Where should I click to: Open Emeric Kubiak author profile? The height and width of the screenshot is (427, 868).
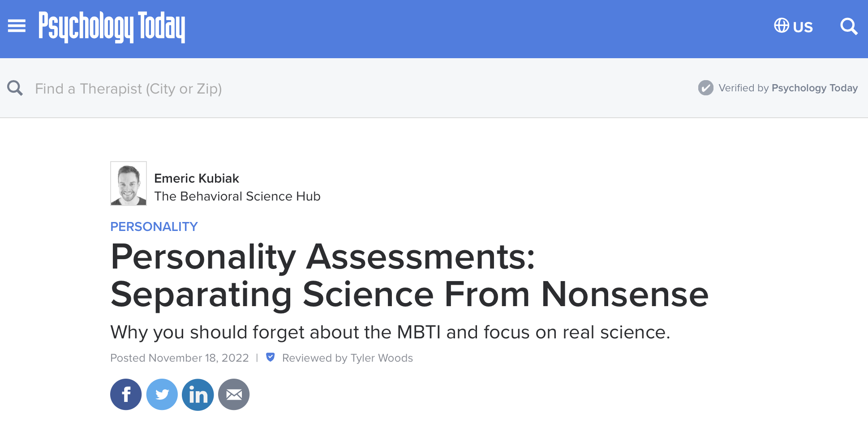197,178
